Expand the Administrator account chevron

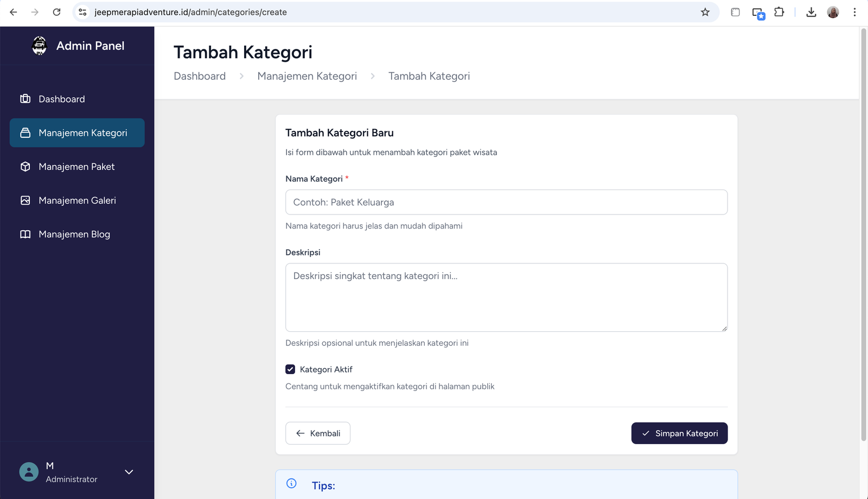click(x=129, y=472)
